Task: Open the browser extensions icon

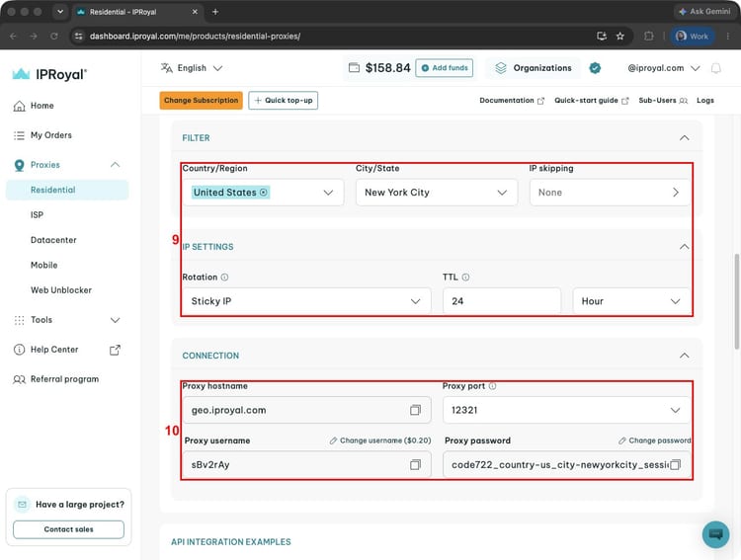Action: [649, 36]
